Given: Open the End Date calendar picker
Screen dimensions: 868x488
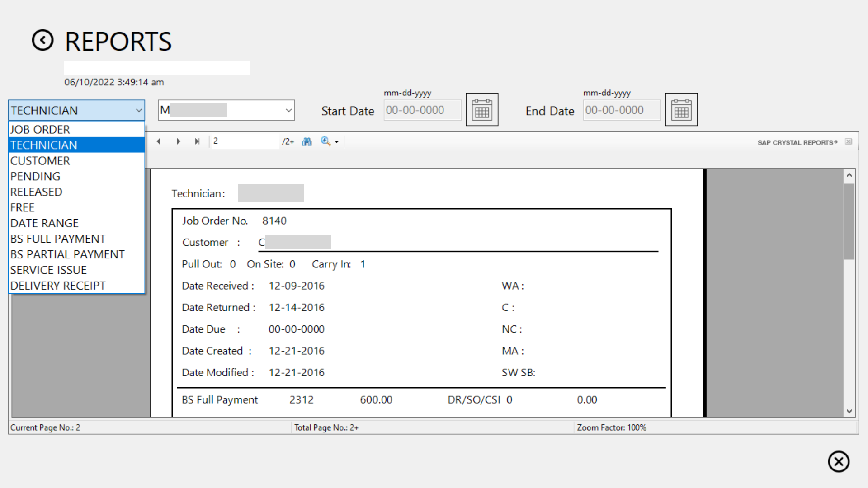Looking at the screenshot, I should tap(681, 109).
